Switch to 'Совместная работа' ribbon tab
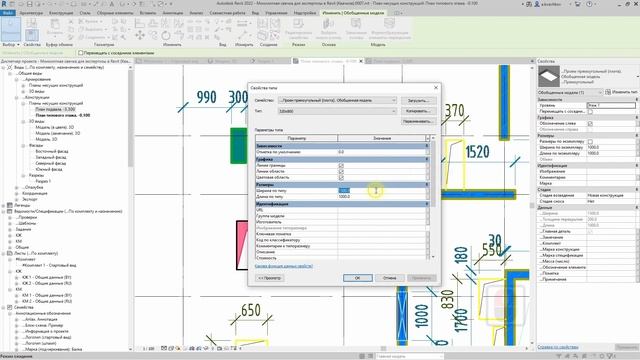This screenshot has width=640, height=360. 227,13
